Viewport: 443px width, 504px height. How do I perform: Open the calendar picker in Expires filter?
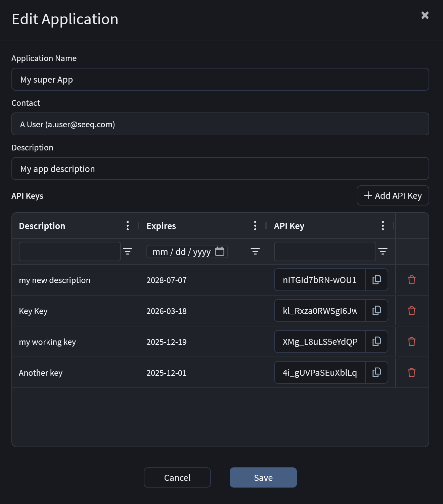click(220, 251)
